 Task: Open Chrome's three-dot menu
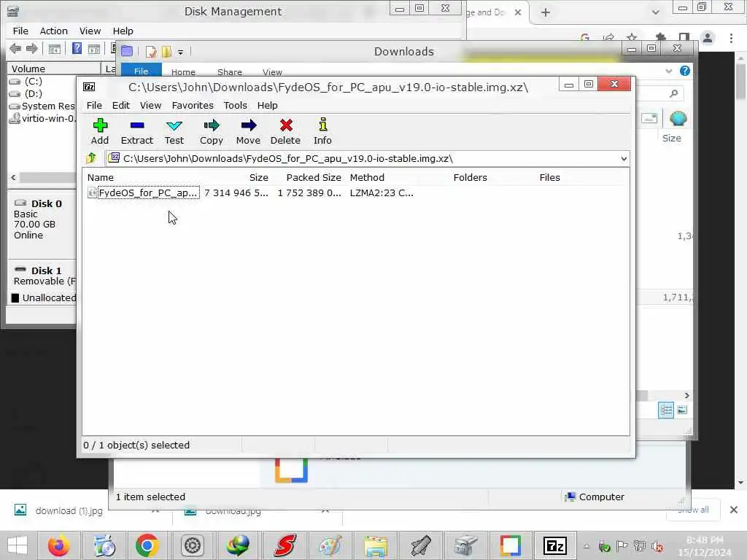pos(731,38)
